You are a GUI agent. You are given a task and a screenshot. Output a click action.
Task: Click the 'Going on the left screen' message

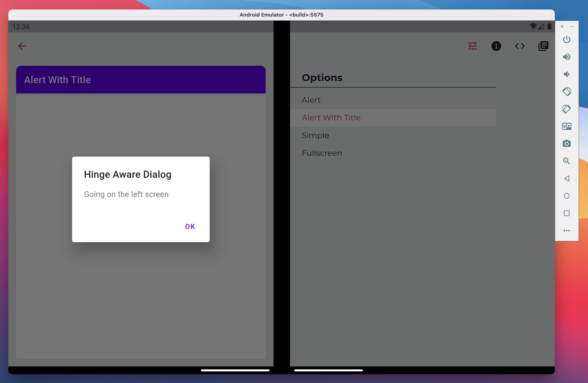[x=126, y=194]
